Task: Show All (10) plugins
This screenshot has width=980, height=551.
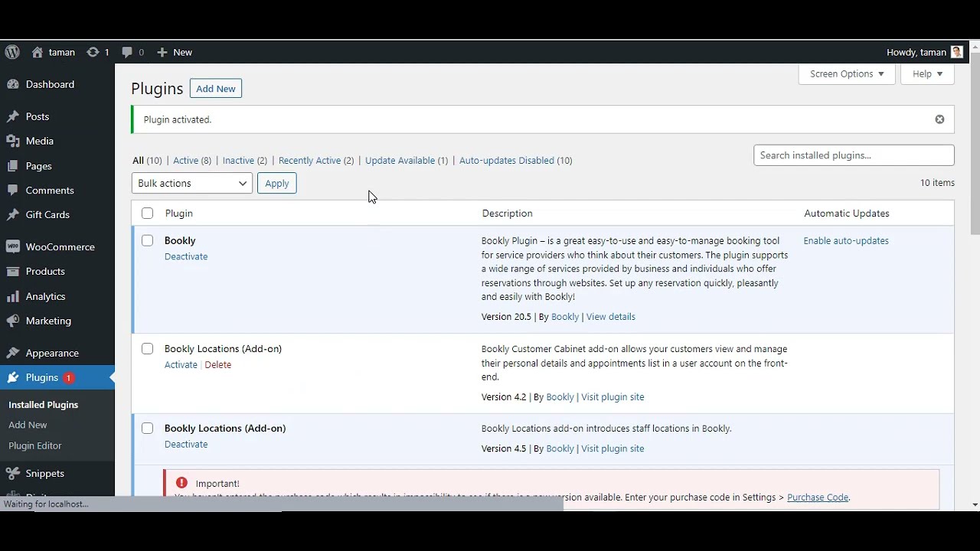Action: pos(147,161)
